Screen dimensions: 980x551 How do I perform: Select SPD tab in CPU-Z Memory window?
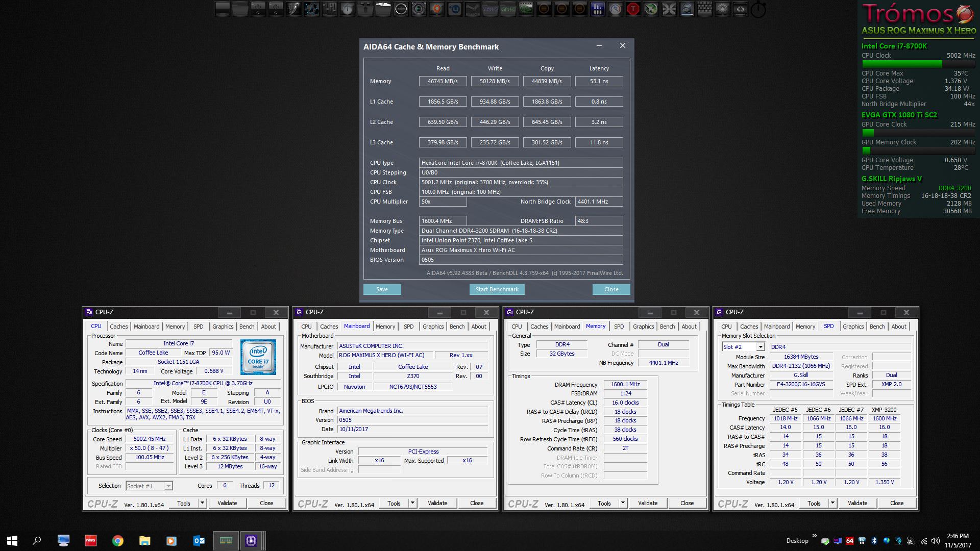pos(619,327)
